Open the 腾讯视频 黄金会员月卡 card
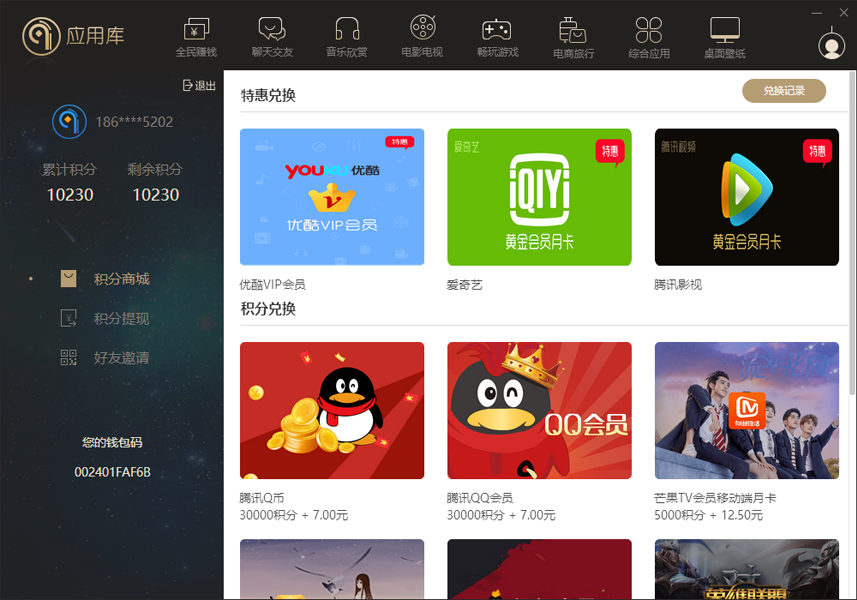The height and width of the screenshot is (600, 857). (747, 197)
